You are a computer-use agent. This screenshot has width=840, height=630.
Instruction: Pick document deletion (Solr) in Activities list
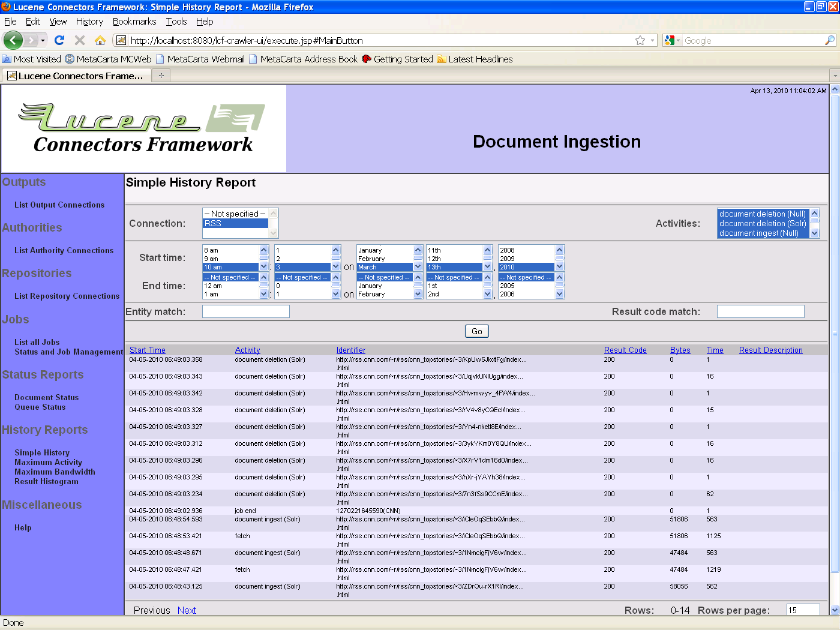[x=762, y=223]
